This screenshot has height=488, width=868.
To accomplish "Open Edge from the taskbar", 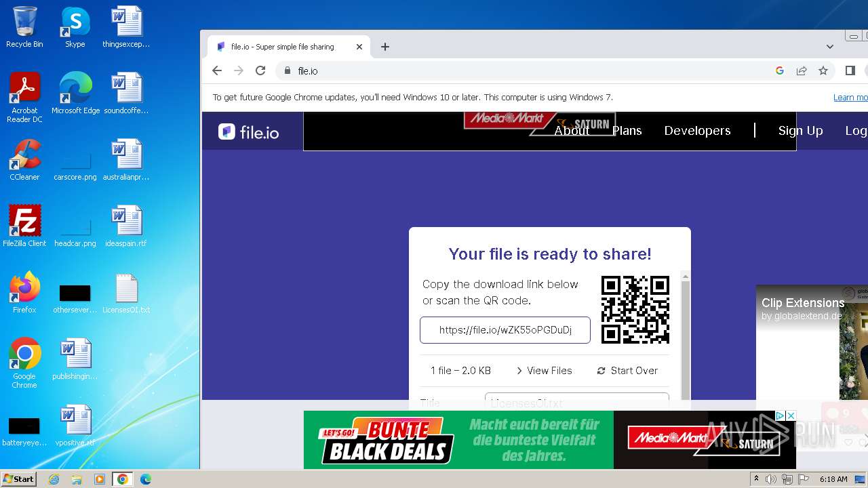I will pos(145,479).
